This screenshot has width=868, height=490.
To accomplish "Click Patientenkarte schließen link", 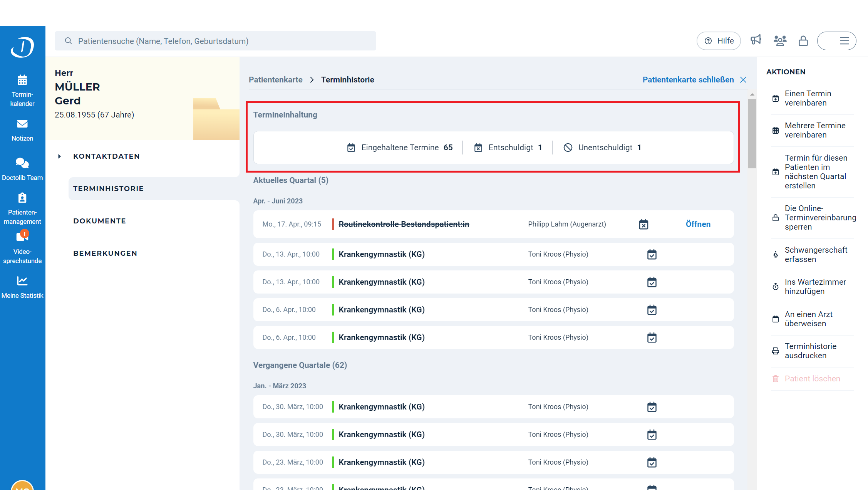I will click(688, 80).
